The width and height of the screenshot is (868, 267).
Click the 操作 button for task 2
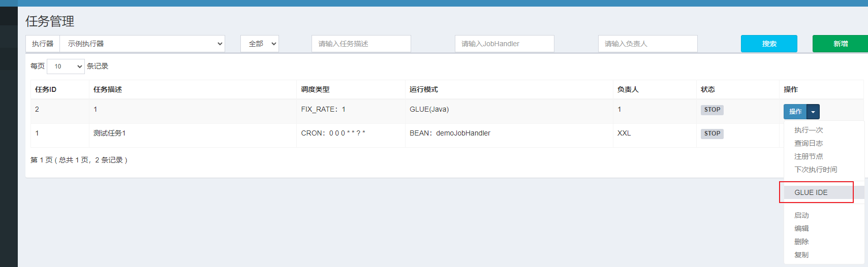tap(795, 112)
